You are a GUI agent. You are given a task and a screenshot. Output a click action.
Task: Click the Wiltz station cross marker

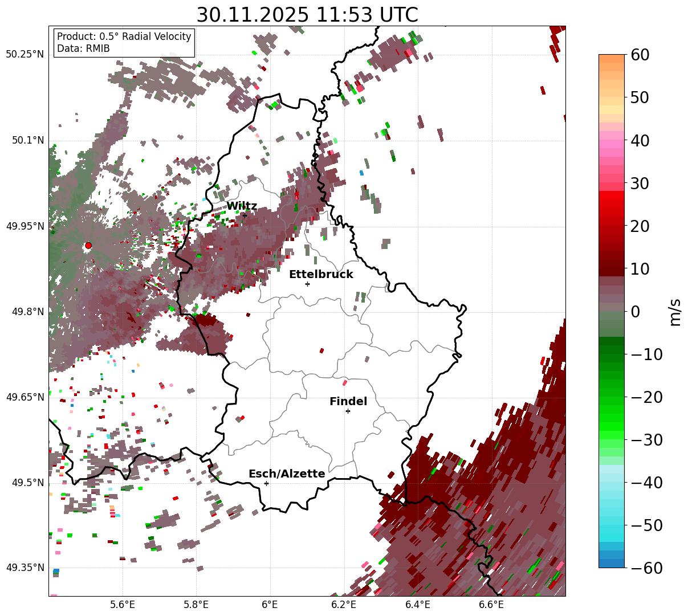(245, 215)
